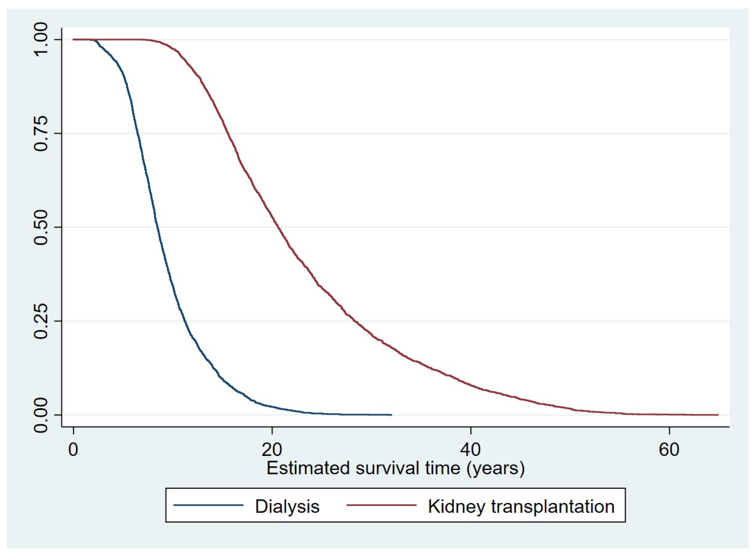The width and height of the screenshot is (756, 556).
Task: Click the 0.50 y-axis tick label
Action: (x=42, y=227)
